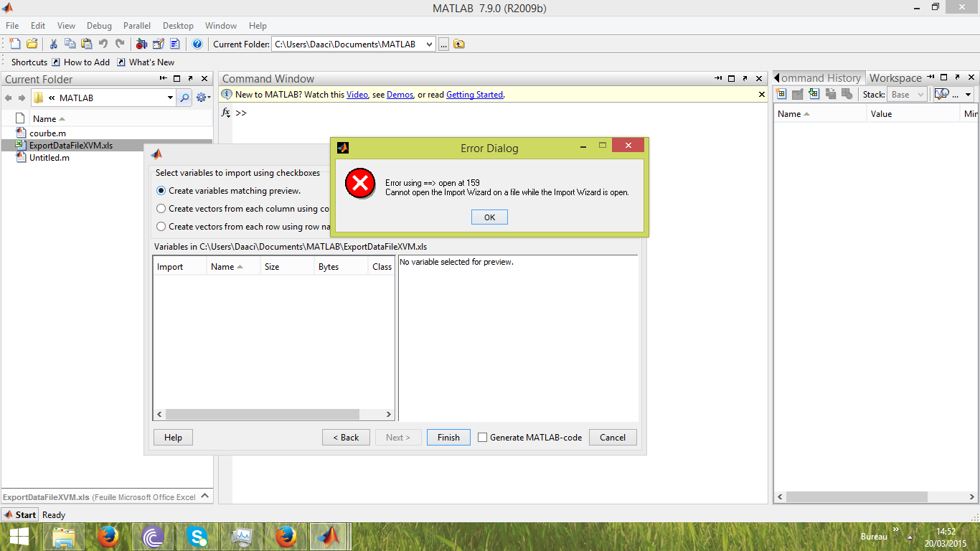This screenshot has height=551, width=980.
Task: Open the plot type dropdown arrow in Workspace
Action: (968, 95)
